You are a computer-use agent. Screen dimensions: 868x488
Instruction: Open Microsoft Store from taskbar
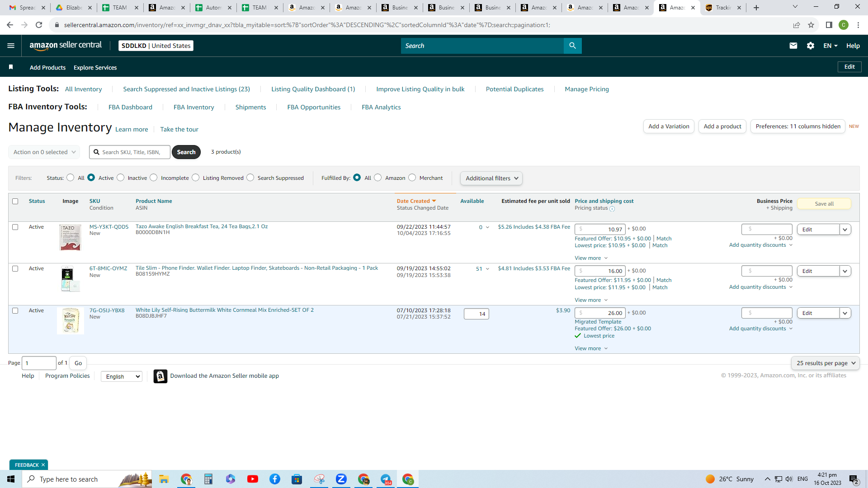(297, 479)
